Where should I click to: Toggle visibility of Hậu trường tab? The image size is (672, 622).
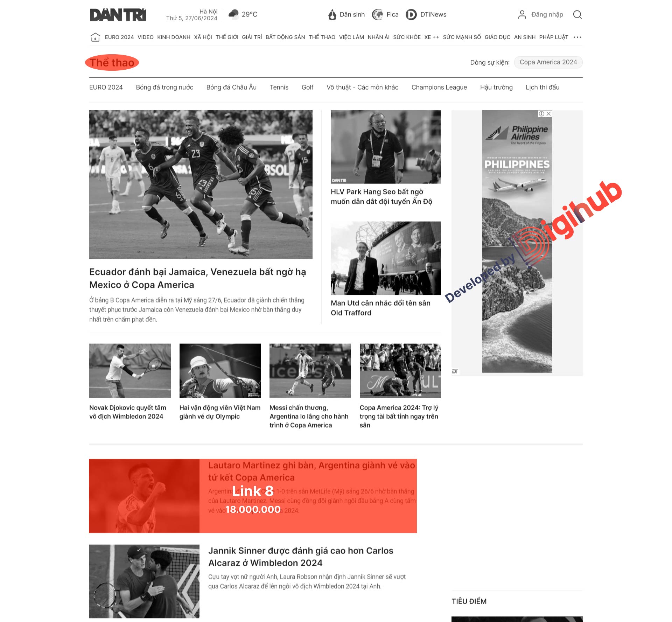(x=496, y=87)
